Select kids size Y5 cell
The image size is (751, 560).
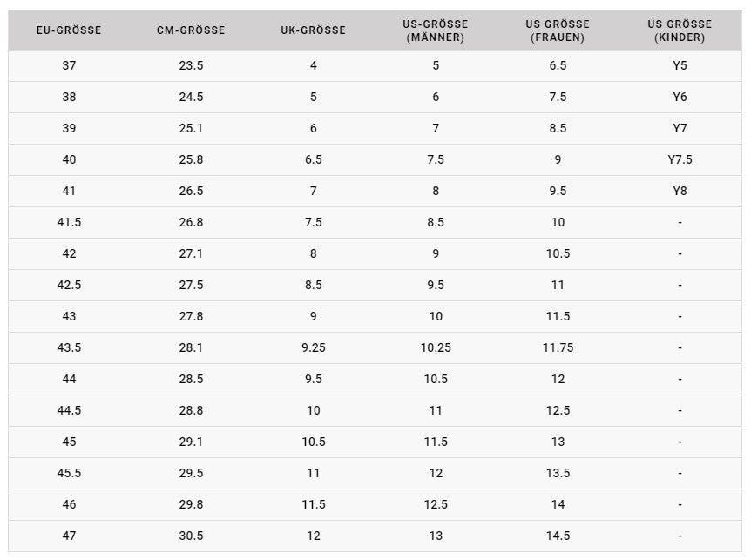(680, 65)
